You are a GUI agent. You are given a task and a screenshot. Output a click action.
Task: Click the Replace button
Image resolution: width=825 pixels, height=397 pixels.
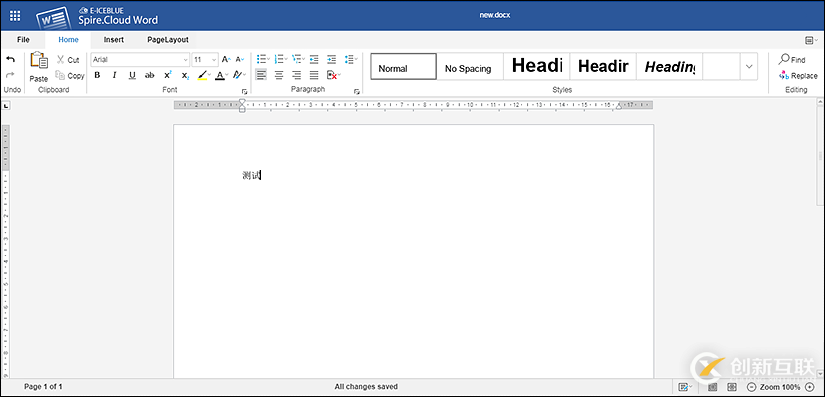pos(798,75)
